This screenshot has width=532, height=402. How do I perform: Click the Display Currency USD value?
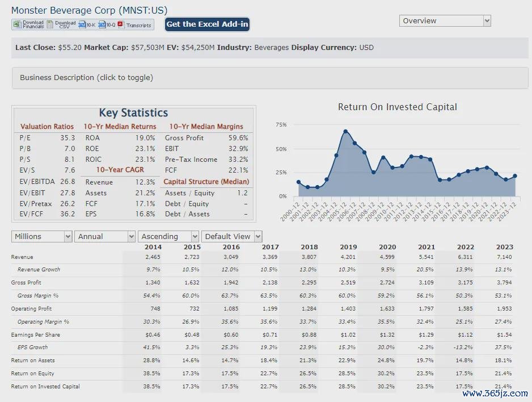click(366, 48)
